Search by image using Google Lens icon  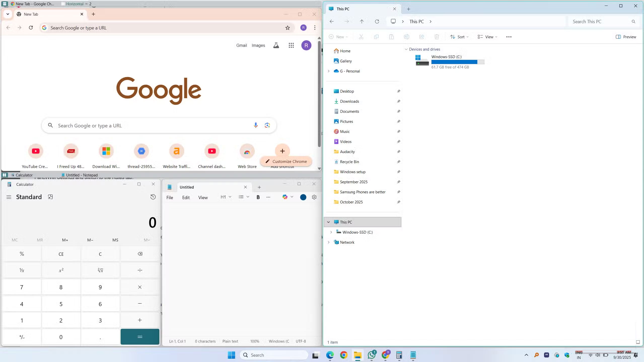(x=267, y=125)
